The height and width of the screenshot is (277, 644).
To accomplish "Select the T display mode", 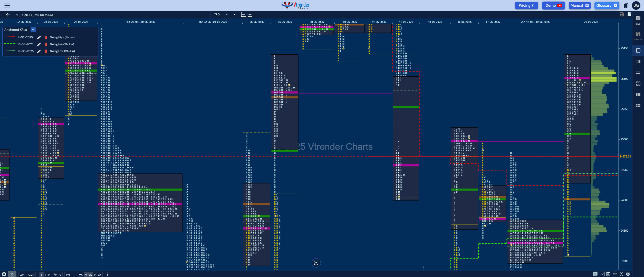I will click(x=42, y=274).
